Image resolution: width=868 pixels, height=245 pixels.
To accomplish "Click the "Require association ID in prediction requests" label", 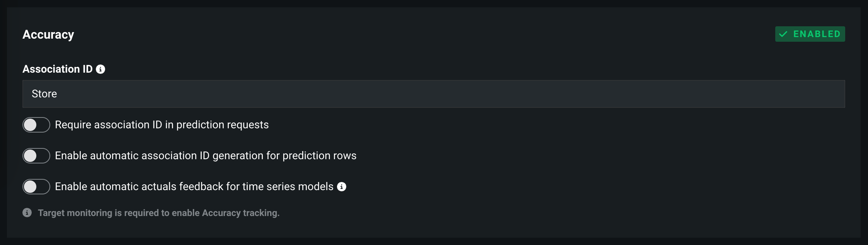I will point(162,125).
